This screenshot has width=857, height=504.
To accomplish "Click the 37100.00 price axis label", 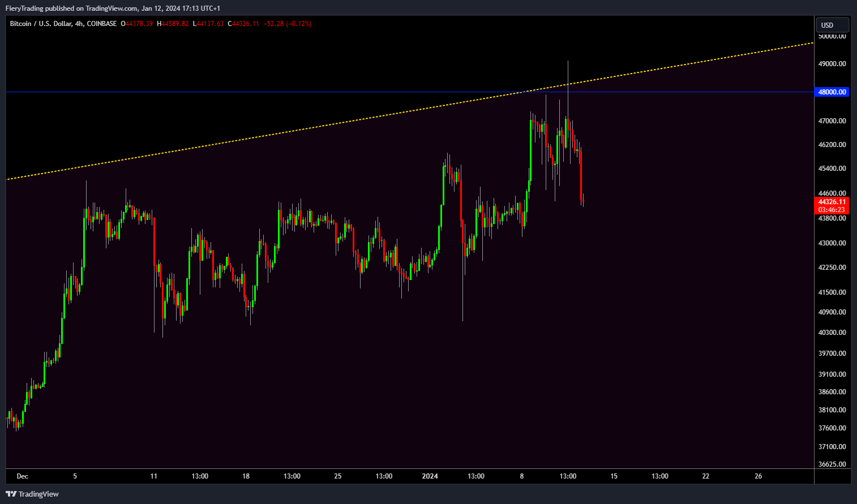I will [x=832, y=447].
